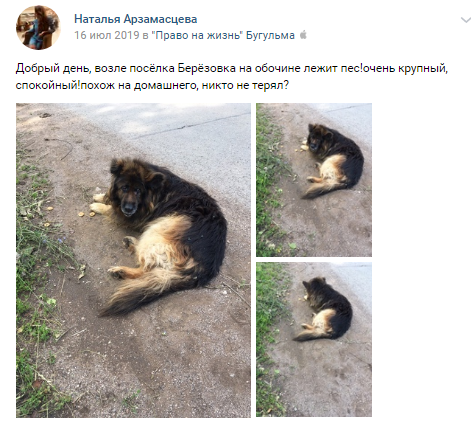471x436 pixels.
Task: Click the word "домашнего" in post text
Action: 162,86
